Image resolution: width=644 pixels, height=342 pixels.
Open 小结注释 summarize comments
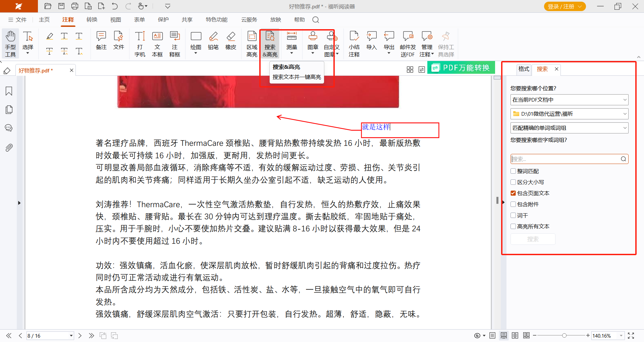354,44
